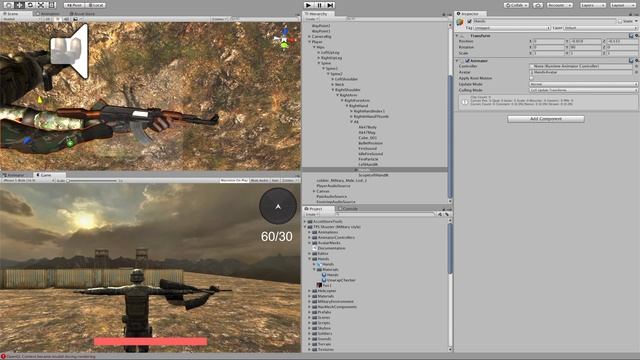
Task: Click the audio source speaker gizmo in Scene
Action: (69, 51)
